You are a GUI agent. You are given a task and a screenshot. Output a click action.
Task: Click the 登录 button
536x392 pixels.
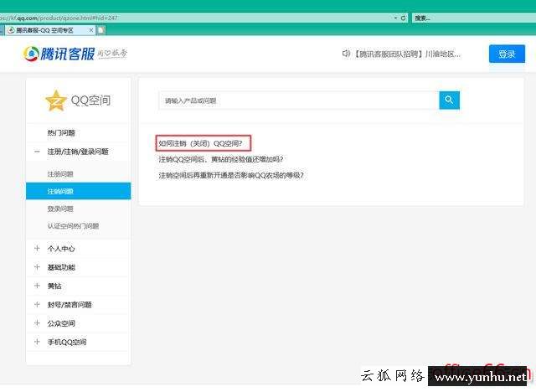pos(507,54)
